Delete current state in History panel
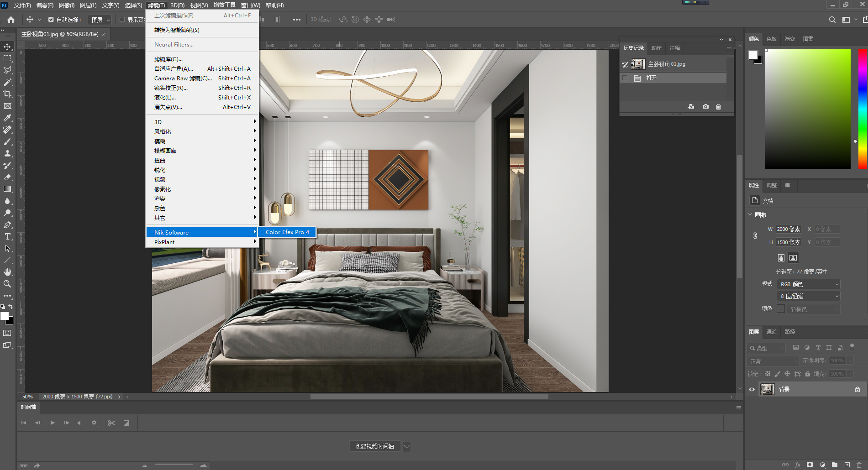This screenshot has width=868, height=470. point(718,107)
